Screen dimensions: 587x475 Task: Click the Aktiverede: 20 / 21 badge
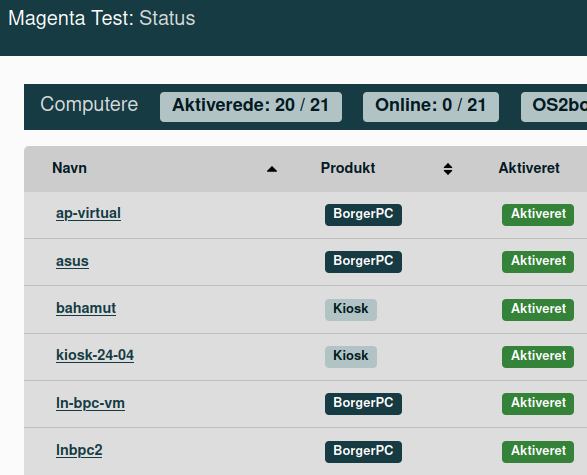(251, 107)
